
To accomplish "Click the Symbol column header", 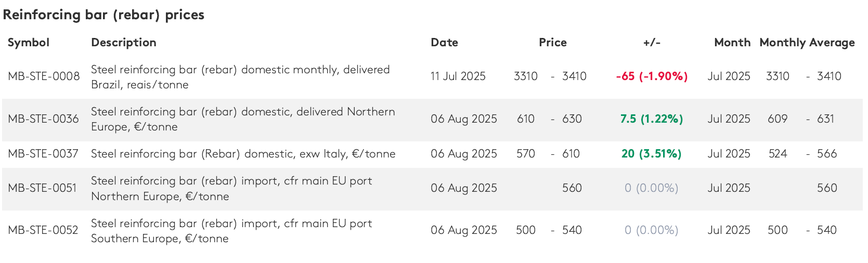I will 29,43.
